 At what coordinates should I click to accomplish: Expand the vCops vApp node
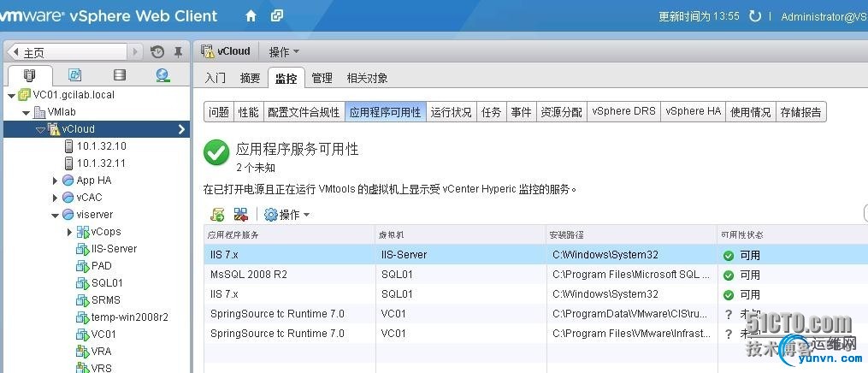(x=69, y=232)
